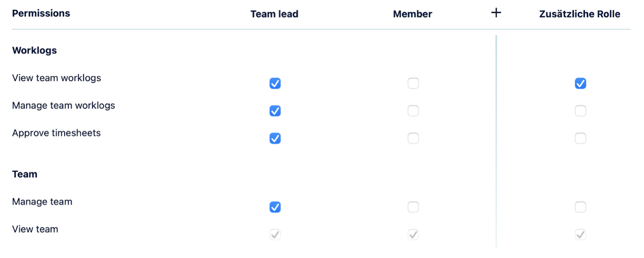This screenshot has width=644, height=258.
Task: Uncheck Approve timesheets for Team lead
Action: coord(275,138)
